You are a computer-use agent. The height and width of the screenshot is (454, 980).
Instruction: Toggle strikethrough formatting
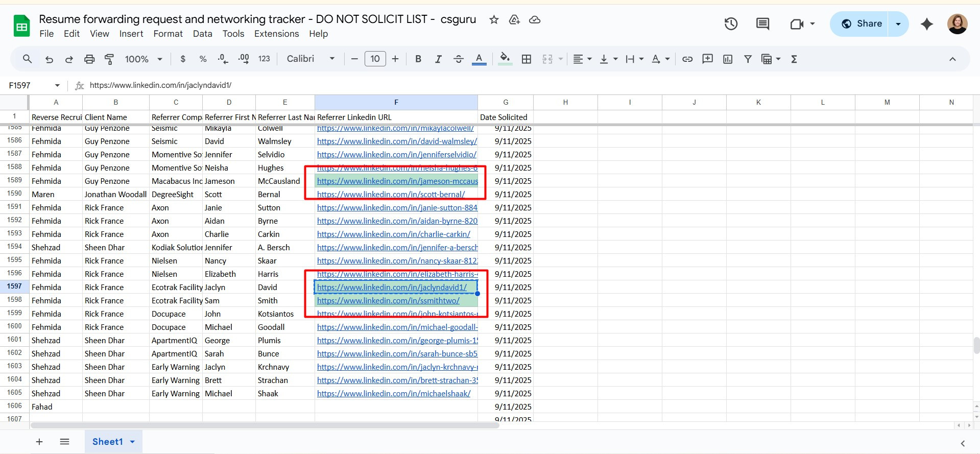pyautogui.click(x=459, y=59)
